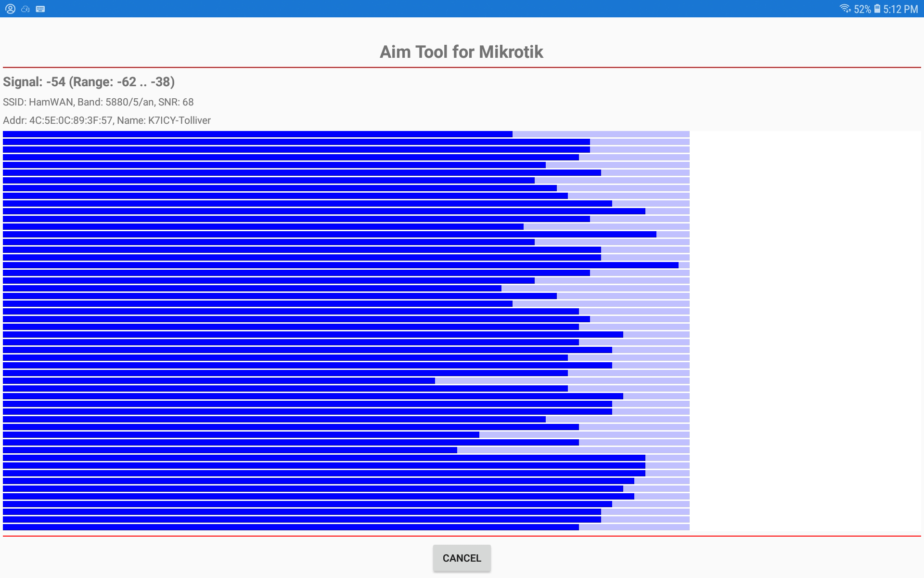The height and width of the screenshot is (578, 924).
Task: Click the second signal bar from top
Action: 296,142
